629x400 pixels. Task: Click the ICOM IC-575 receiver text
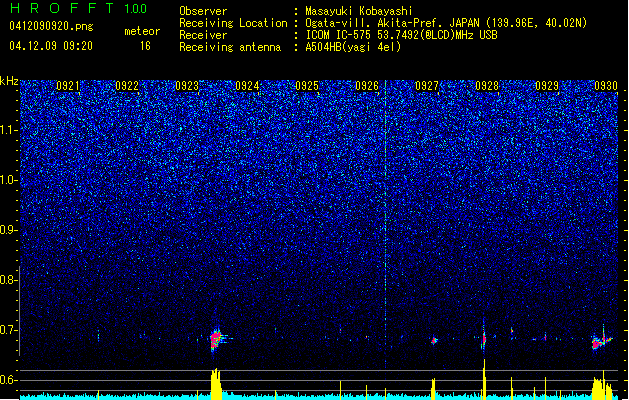pyautogui.click(x=401, y=35)
